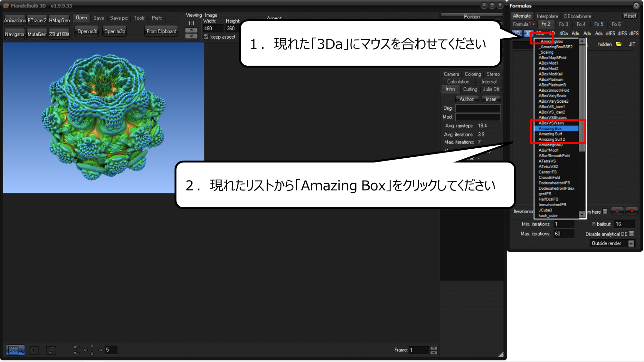Click the insert button beside Author
This screenshot has height=362, width=644.
click(491, 99)
